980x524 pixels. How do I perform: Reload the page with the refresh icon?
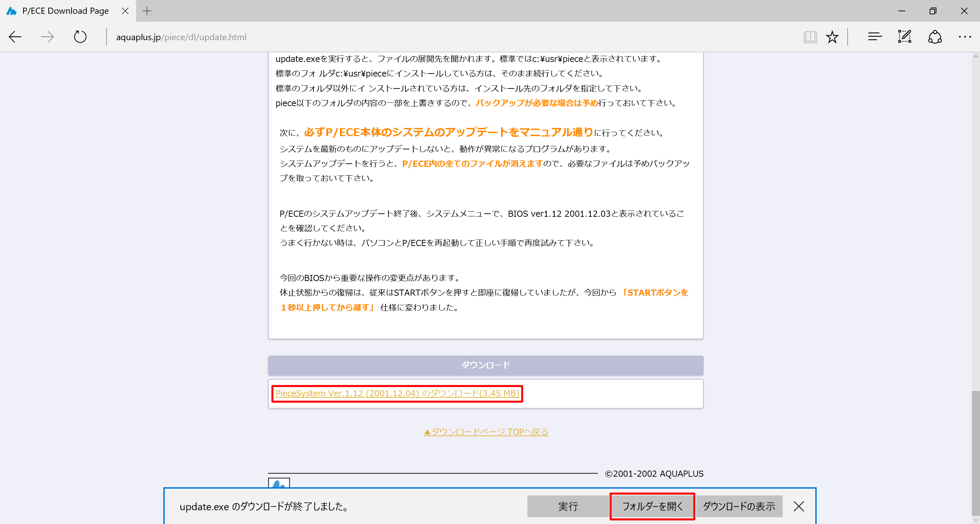click(x=80, y=37)
